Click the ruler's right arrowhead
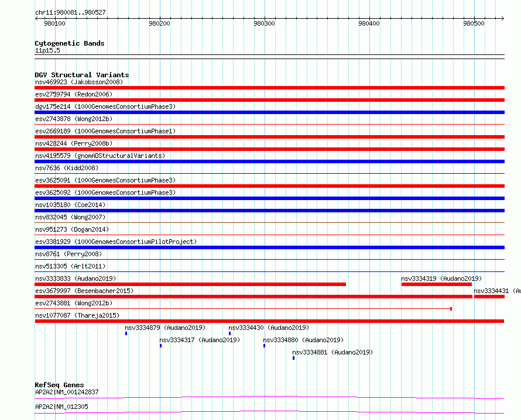The width and height of the screenshot is (521, 420). point(503,19)
